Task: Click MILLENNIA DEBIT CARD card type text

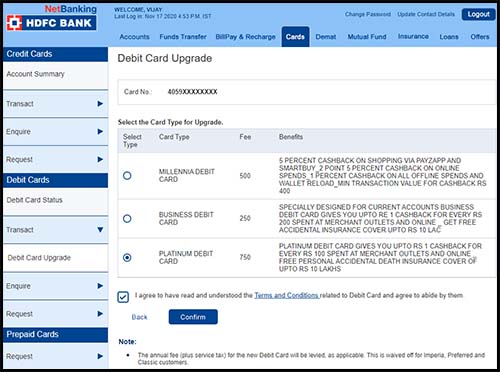Action: (186, 175)
